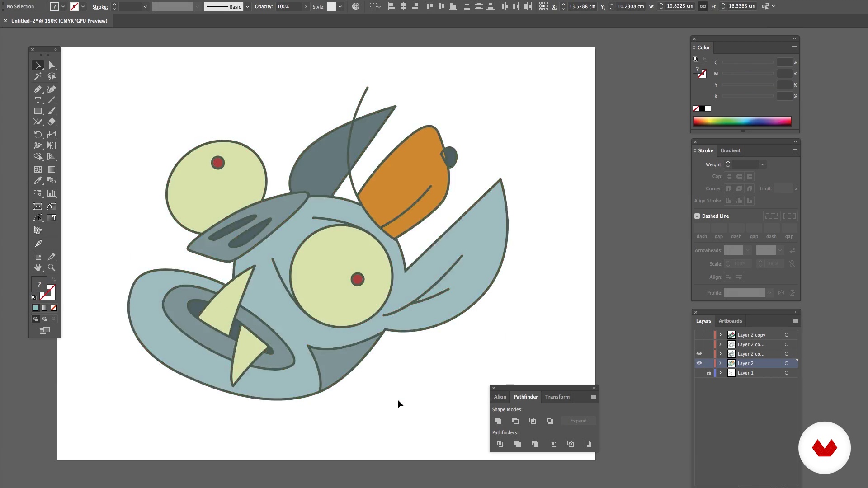Open the graphic Style dropdown
Image resolution: width=868 pixels, height=488 pixels.
click(x=340, y=7)
